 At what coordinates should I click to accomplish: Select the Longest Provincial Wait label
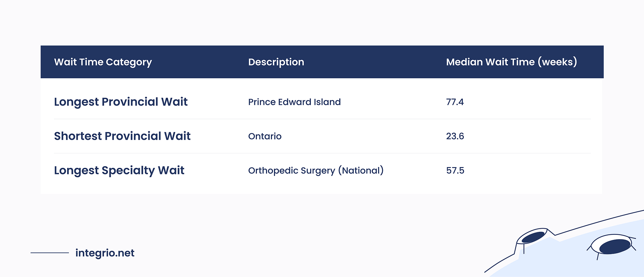click(121, 102)
